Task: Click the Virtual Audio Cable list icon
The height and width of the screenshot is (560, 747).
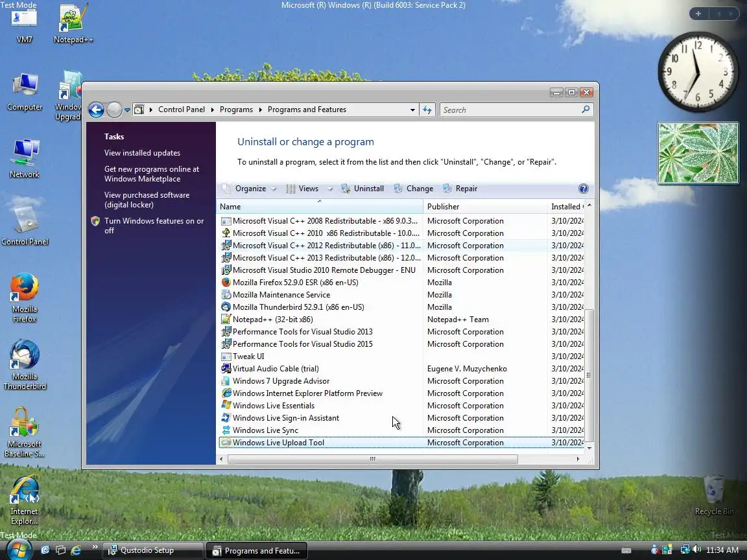Action: point(226,369)
